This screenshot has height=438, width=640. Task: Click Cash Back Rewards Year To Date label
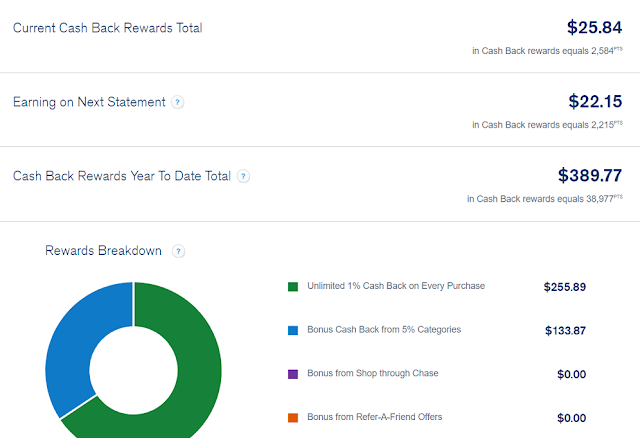coord(122,176)
